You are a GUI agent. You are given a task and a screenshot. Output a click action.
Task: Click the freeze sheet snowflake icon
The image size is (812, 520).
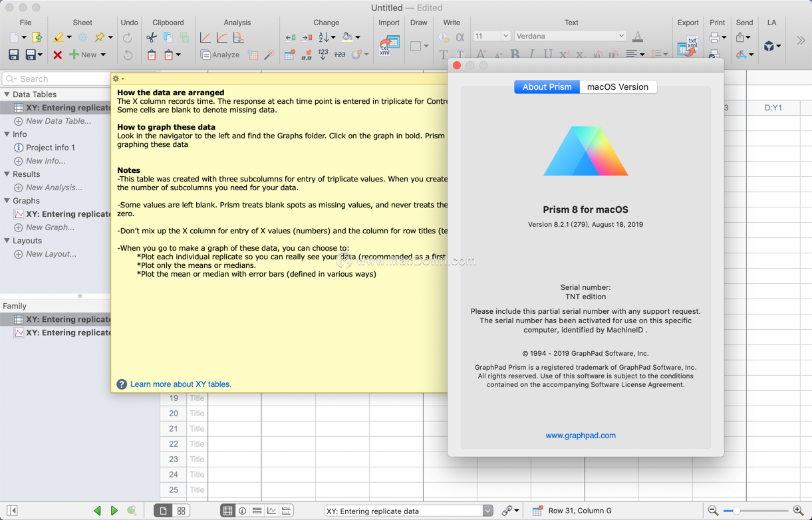pyautogui.click(x=82, y=37)
